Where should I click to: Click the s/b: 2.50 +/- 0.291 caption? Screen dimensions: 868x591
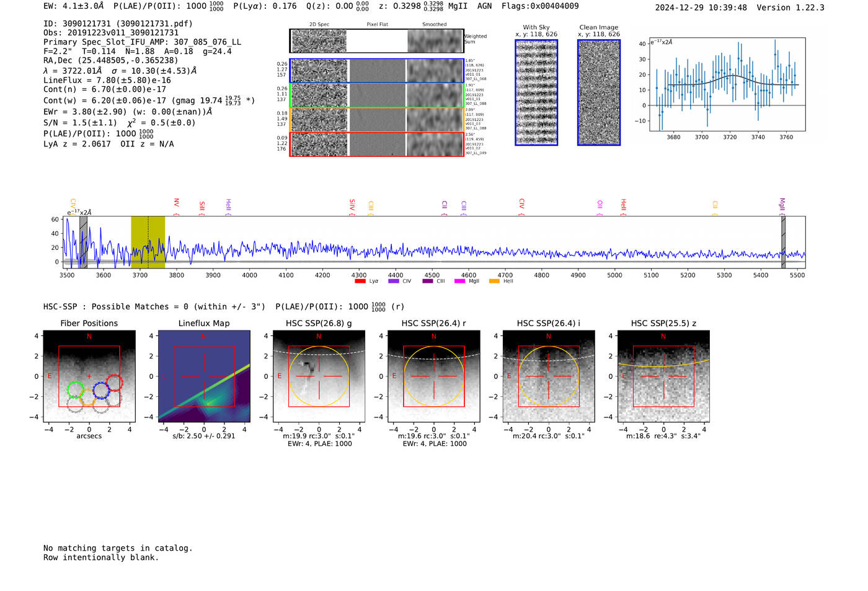point(204,436)
